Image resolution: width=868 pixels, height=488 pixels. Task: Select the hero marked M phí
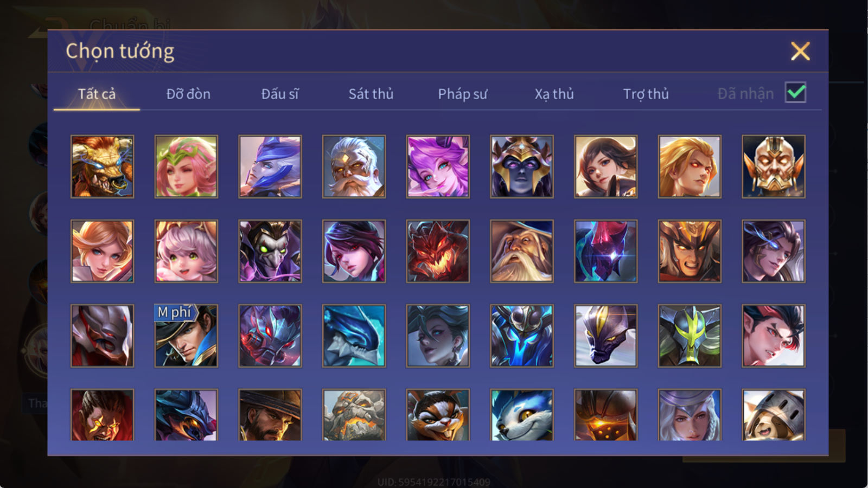[x=186, y=336]
